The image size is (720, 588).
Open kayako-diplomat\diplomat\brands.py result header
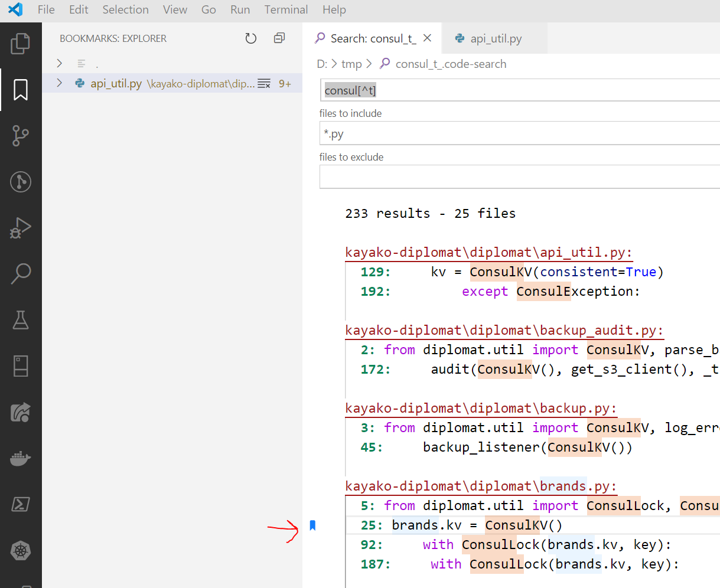pos(481,486)
